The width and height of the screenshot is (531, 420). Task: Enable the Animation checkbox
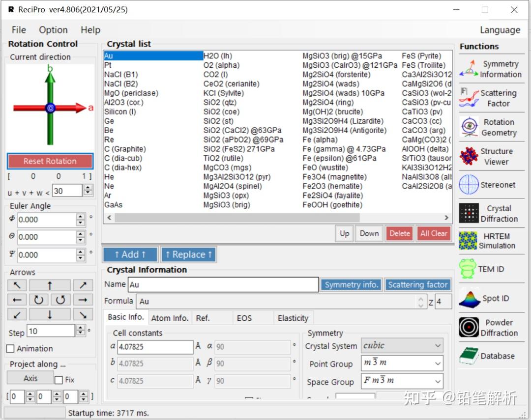[10, 348]
